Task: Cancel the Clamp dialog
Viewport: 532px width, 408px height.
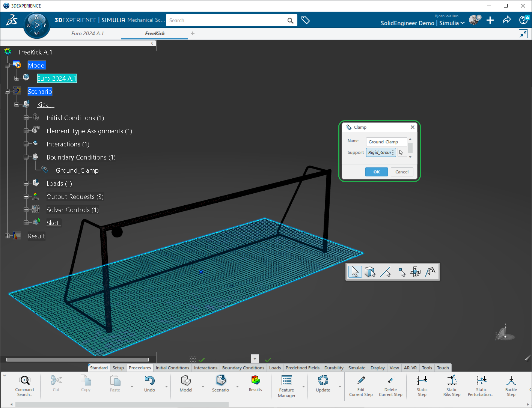Action: [402, 172]
